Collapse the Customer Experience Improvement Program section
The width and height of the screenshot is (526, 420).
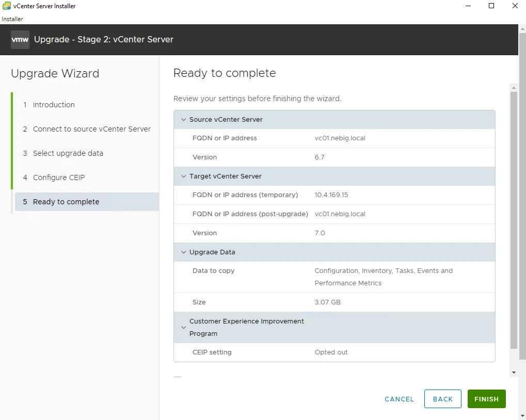coord(183,328)
